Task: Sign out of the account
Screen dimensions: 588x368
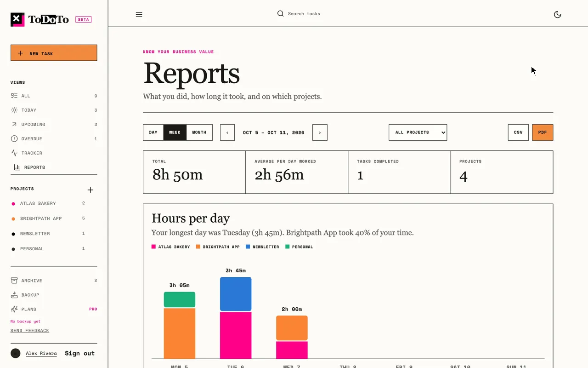Action: coord(79,353)
